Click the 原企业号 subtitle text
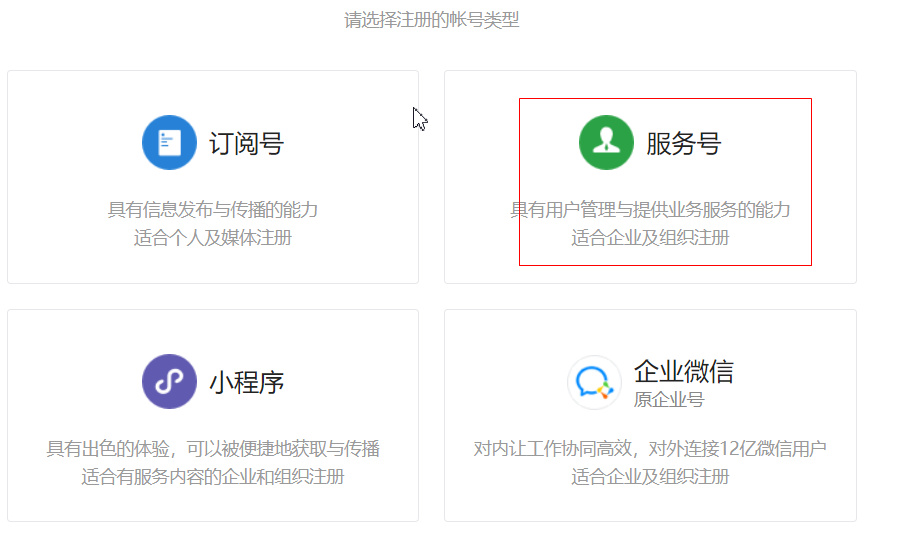Viewport: 909px width, 549px height. coord(669,399)
